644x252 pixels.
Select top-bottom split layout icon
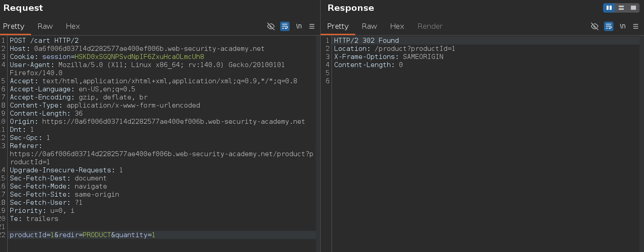621,8
